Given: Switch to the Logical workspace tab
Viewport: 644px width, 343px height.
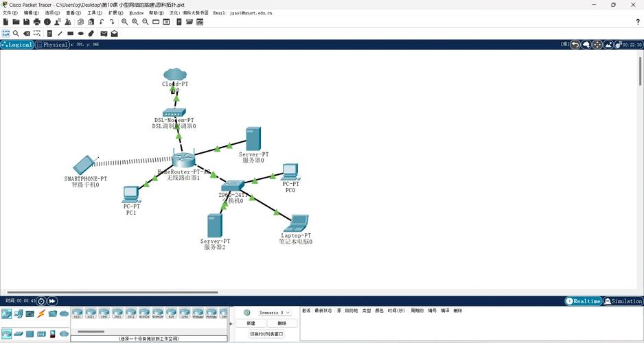Looking at the screenshot, I should [17, 45].
